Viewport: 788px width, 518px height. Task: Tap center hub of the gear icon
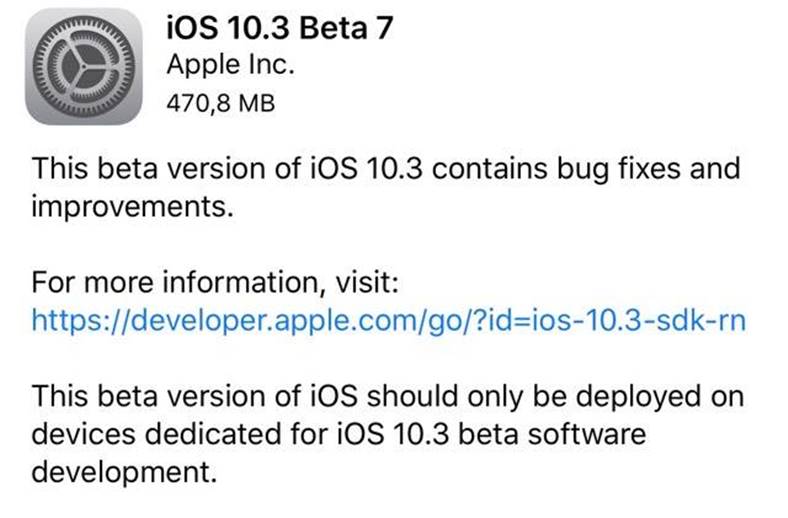(83, 66)
